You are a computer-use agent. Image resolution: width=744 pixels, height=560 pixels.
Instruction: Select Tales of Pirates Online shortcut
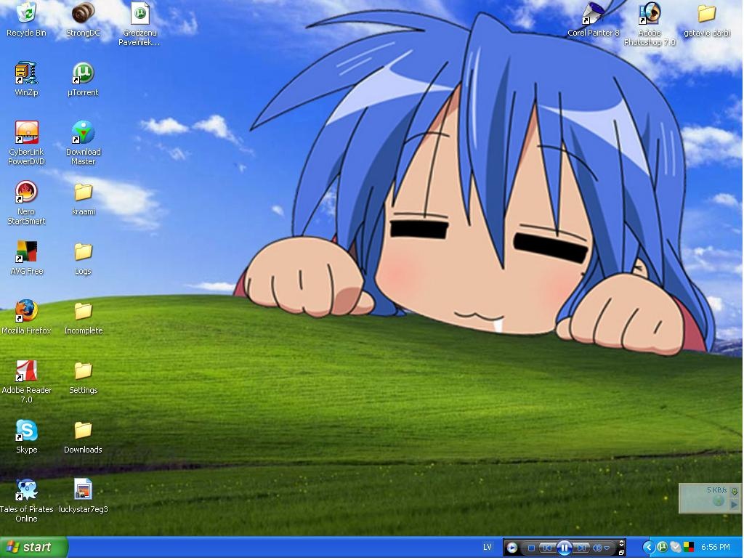point(26,500)
